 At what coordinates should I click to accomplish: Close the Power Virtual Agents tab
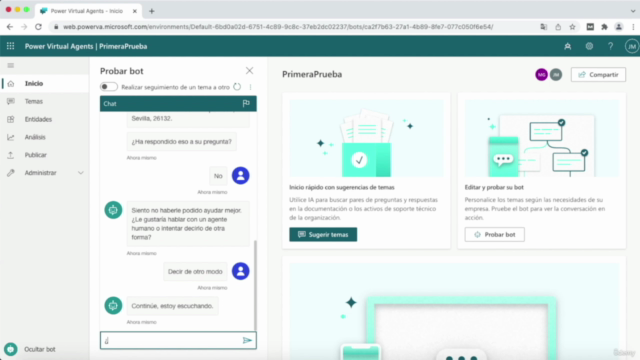pos(135,11)
